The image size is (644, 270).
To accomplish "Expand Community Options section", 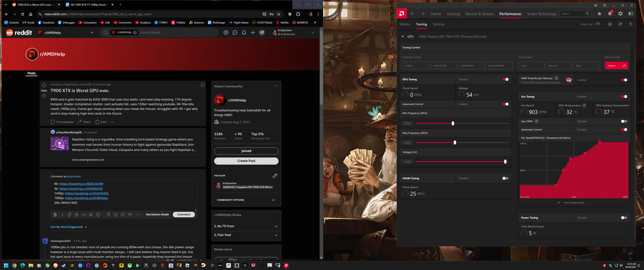I will pyautogui.click(x=246, y=200).
